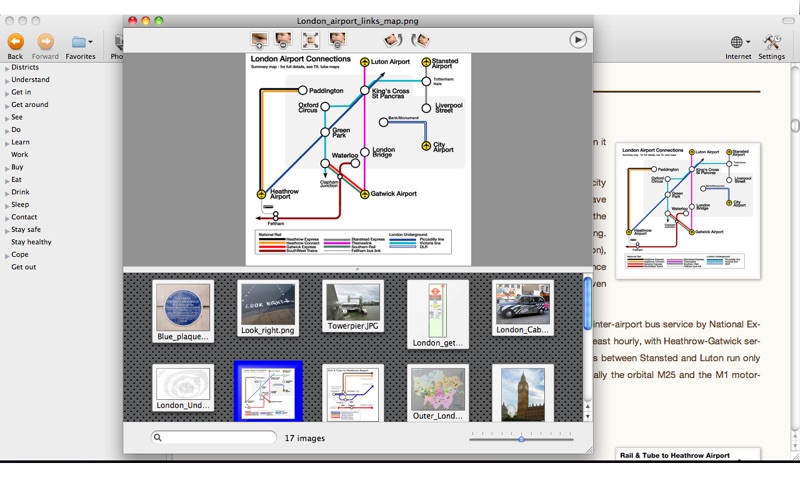Rotate the image right
Viewport: 800px width, 500px height.
[x=421, y=40]
